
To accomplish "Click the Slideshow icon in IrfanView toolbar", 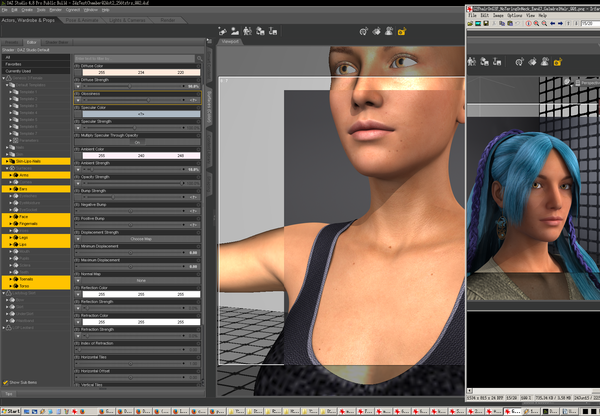I will click(x=478, y=24).
